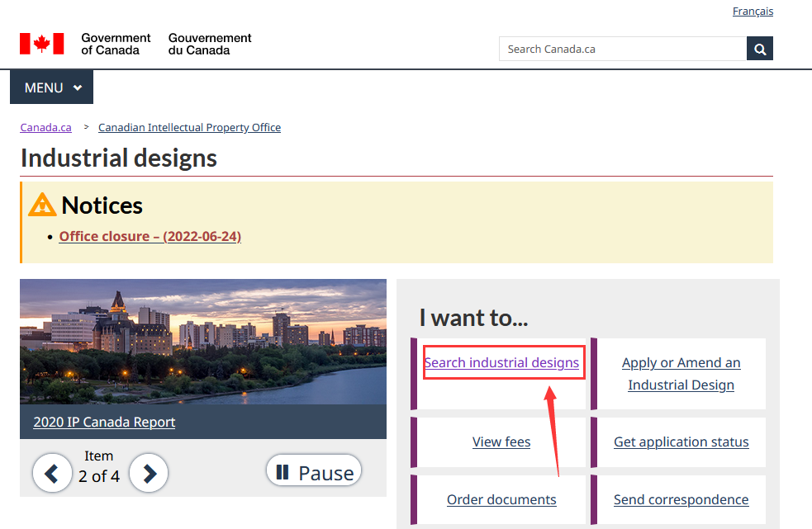Open the 2020 IP Canada Report link
Viewport: 812px width, 529px height.
tap(104, 423)
